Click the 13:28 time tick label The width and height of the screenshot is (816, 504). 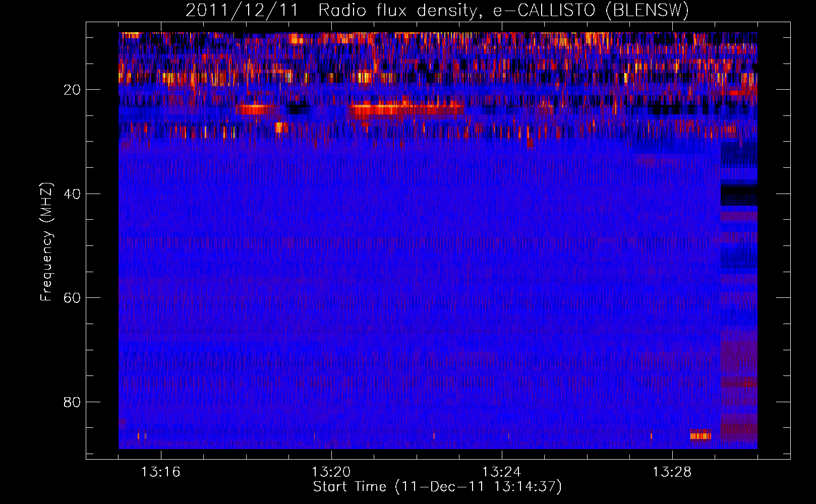[x=672, y=472]
